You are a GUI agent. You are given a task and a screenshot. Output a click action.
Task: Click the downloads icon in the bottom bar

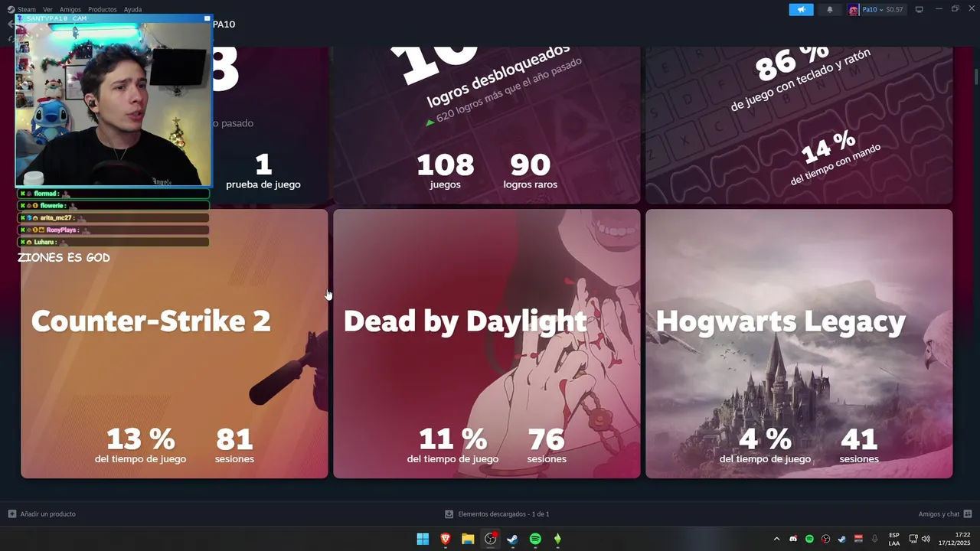pyautogui.click(x=449, y=514)
